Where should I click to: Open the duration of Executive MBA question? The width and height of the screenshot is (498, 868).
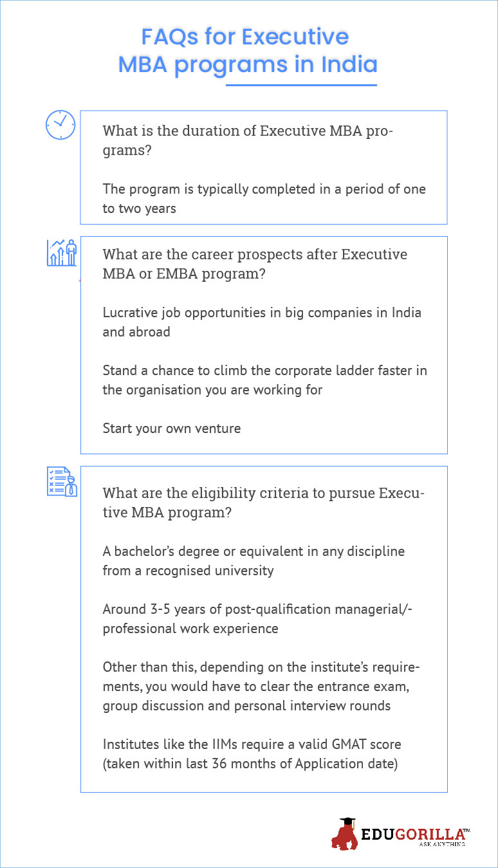pyautogui.click(x=248, y=140)
